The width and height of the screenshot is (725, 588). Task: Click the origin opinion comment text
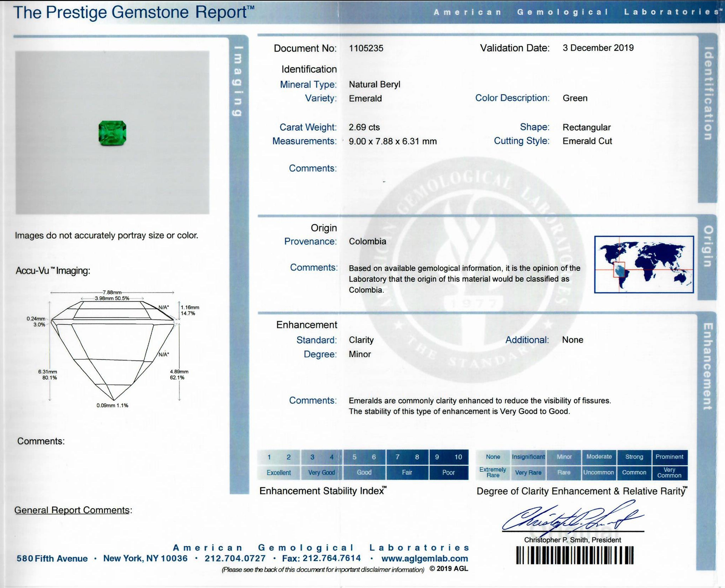(464, 279)
